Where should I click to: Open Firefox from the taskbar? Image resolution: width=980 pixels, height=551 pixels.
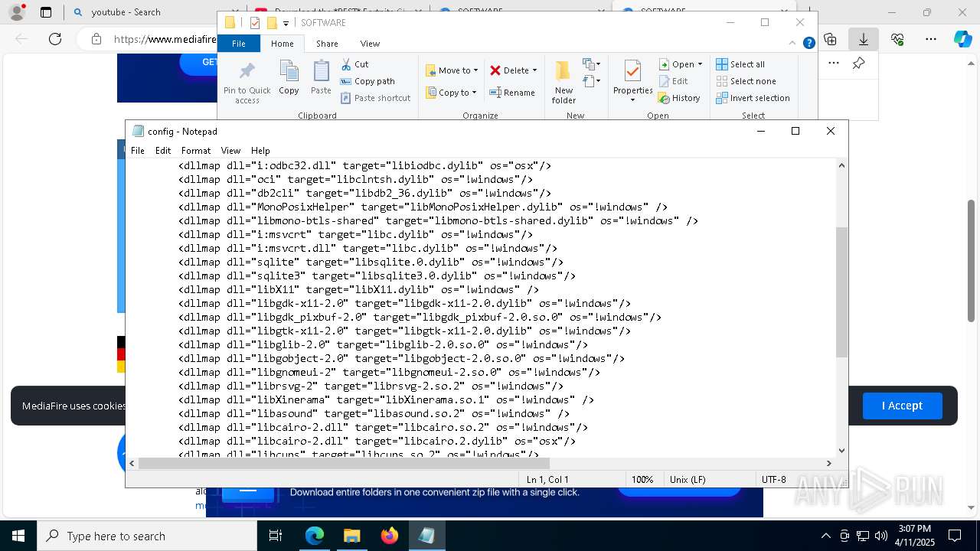pyautogui.click(x=389, y=536)
